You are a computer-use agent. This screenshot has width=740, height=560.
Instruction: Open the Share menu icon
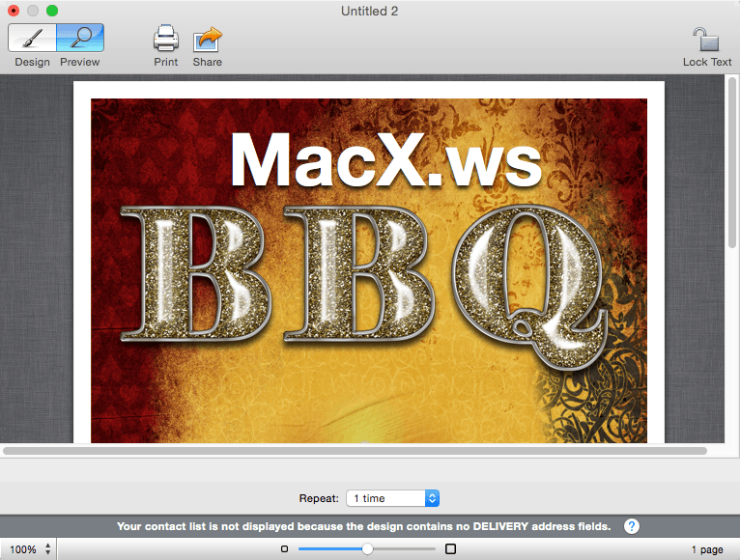click(x=207, y=39)
